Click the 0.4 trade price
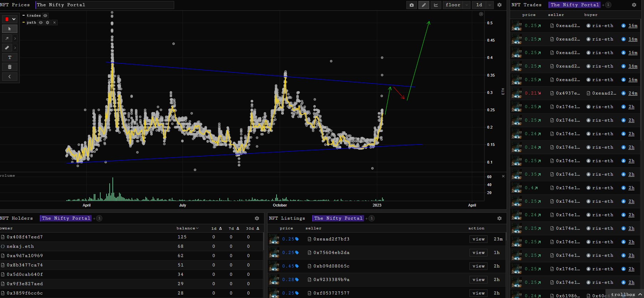644x298 pixels. click(x=529, y=188)
